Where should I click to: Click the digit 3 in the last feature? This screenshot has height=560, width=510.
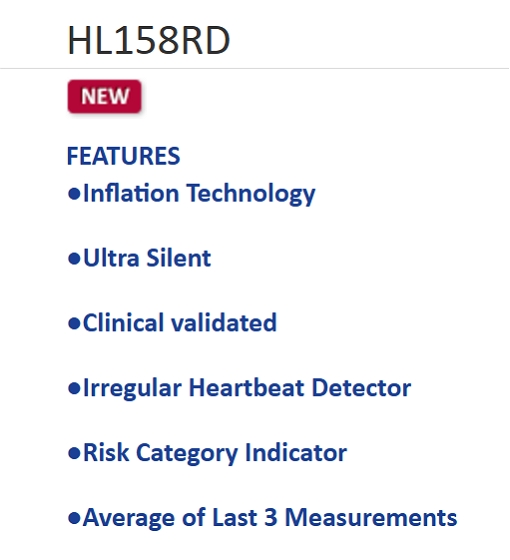[x=271, y=518]
